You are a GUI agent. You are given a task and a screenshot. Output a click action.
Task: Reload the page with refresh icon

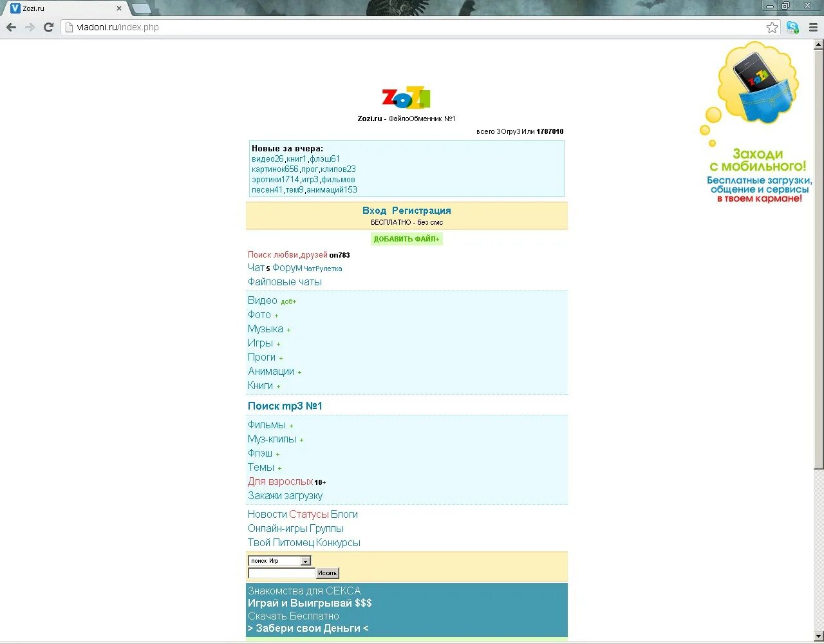[48, 27]
